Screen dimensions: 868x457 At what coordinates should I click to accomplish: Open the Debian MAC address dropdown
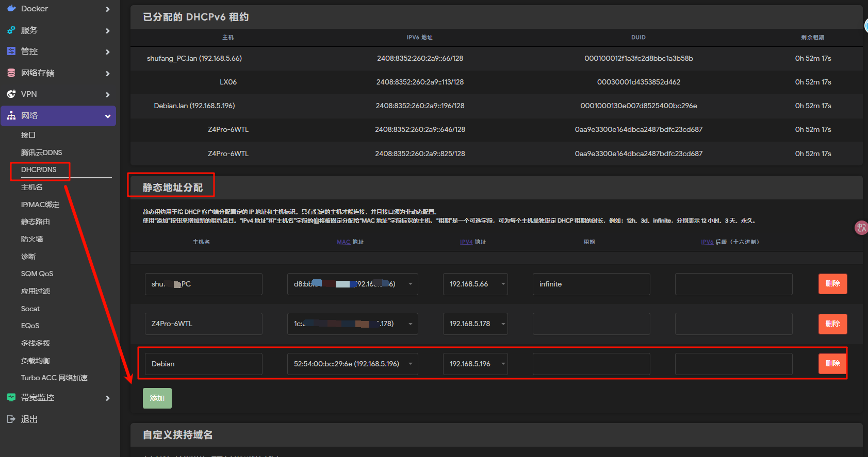point(410,364)
